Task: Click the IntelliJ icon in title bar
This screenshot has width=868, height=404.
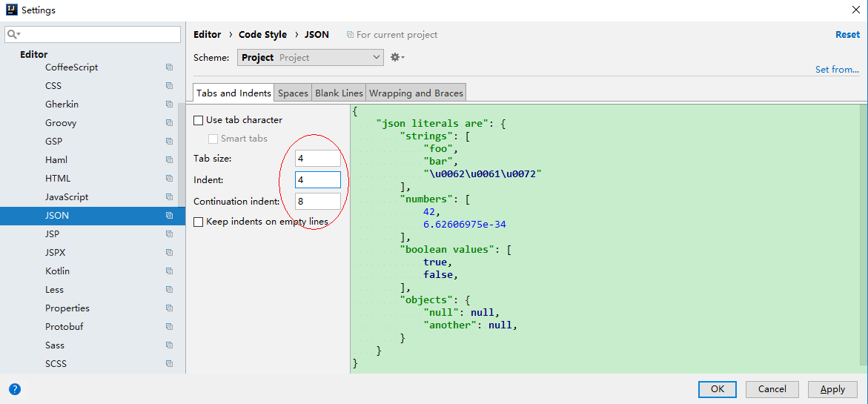Action: click(11, 10)
